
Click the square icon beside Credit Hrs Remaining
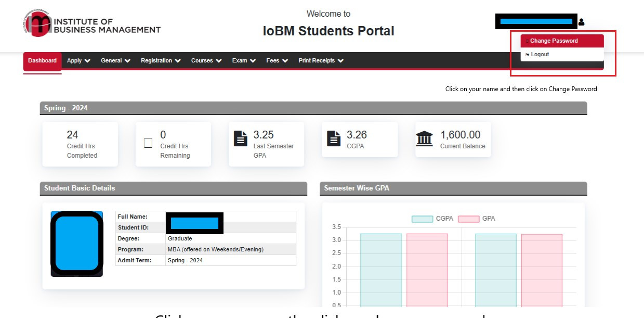[148, 143]
